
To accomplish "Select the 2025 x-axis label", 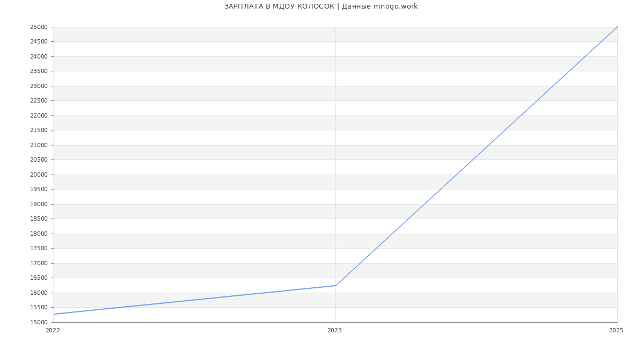I will (616, 330).
